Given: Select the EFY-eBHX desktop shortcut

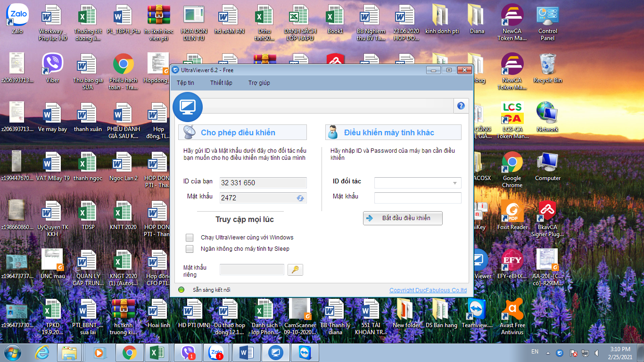Looking at the screenshot, I should pos(512,264).
